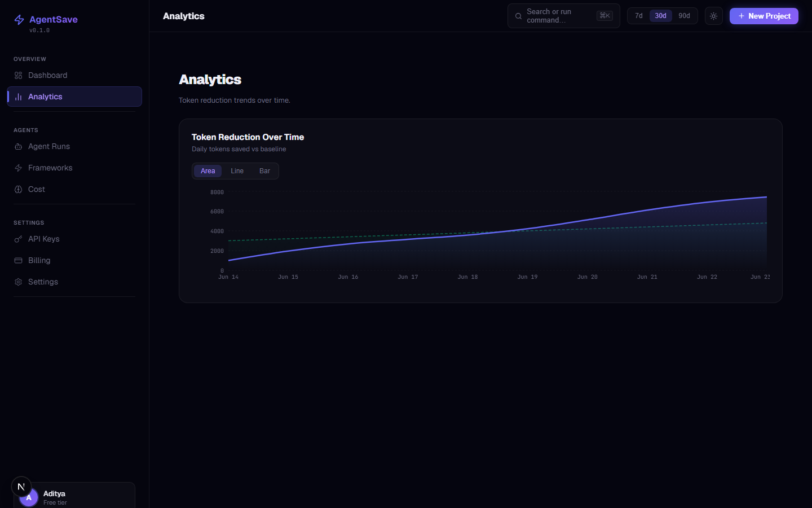
Task: Select the Area chart type
Action: (x=208, y=171)
